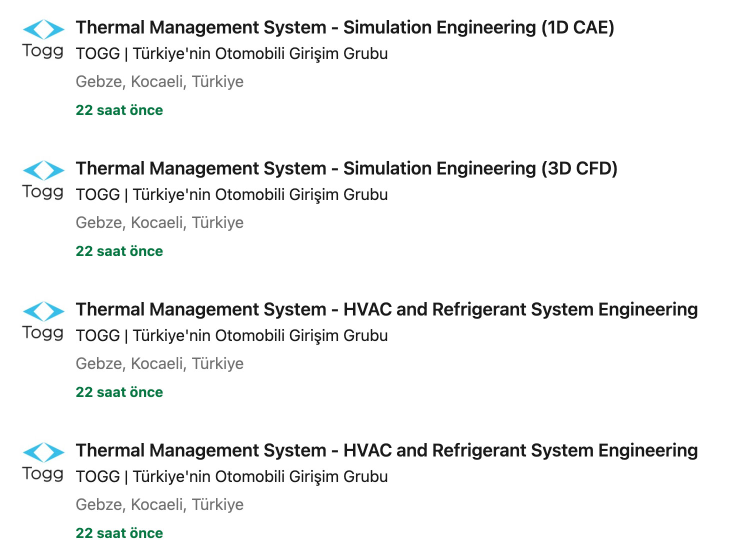Screen dimensions: 731x560
Task: Click Gebze, Kocaeli location of the 1D CAE job
Action: (159, 81)
